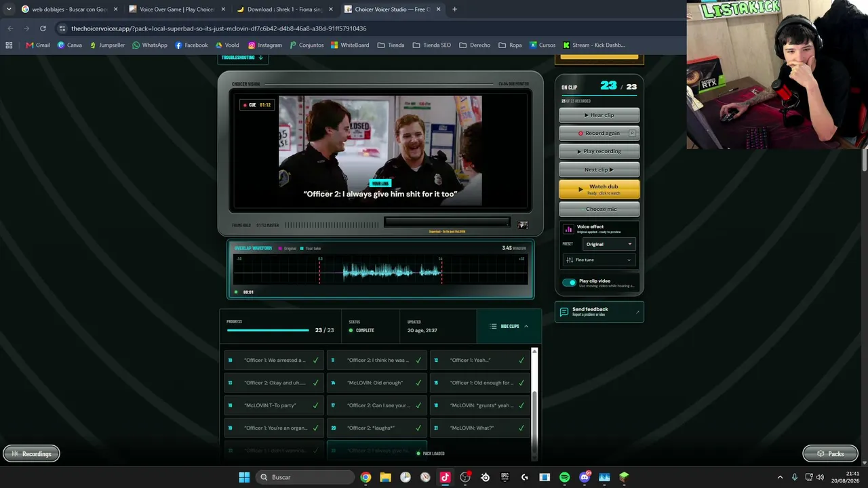Open Cursos bookmark
This screenshot has height=488, width=868.
click(x=542, y=45)
